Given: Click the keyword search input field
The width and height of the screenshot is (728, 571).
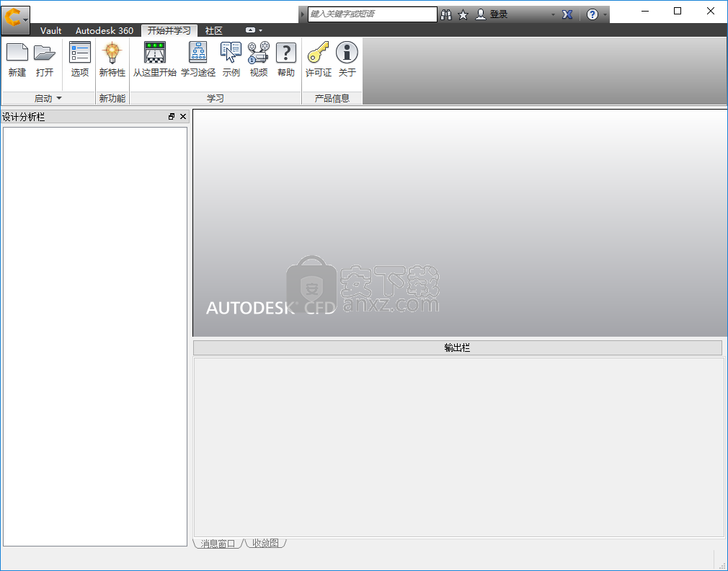Looking at the screenshot, I should click(372, 14).
